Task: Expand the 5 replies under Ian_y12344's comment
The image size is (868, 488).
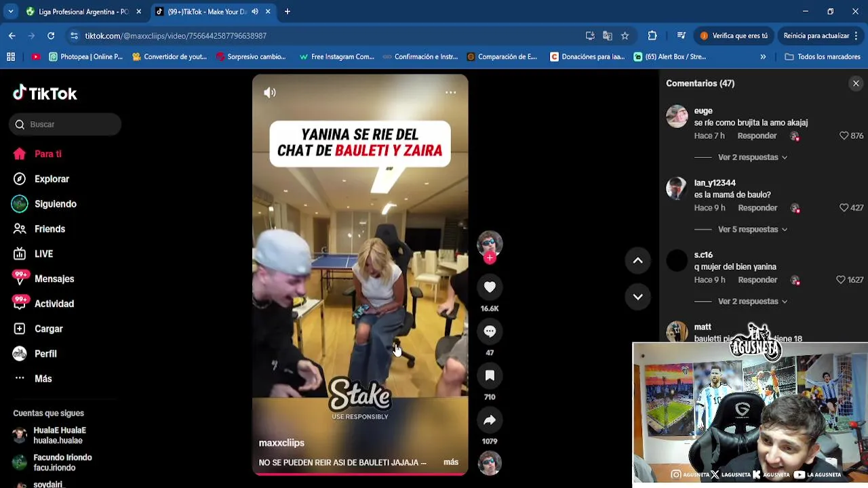Action: click(752, 229)
